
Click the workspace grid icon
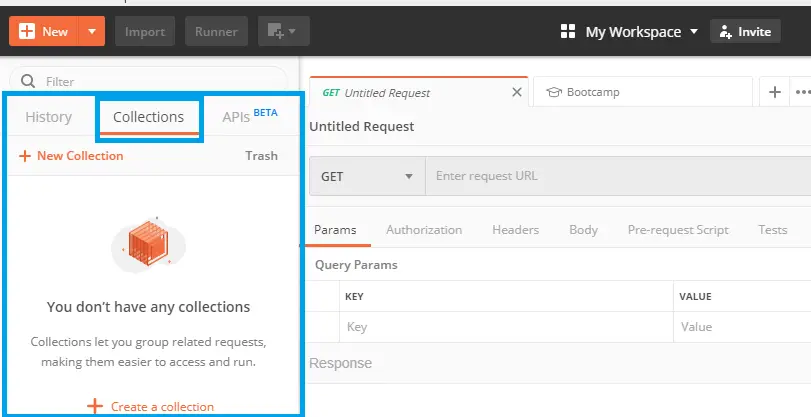tap(568, 32)
